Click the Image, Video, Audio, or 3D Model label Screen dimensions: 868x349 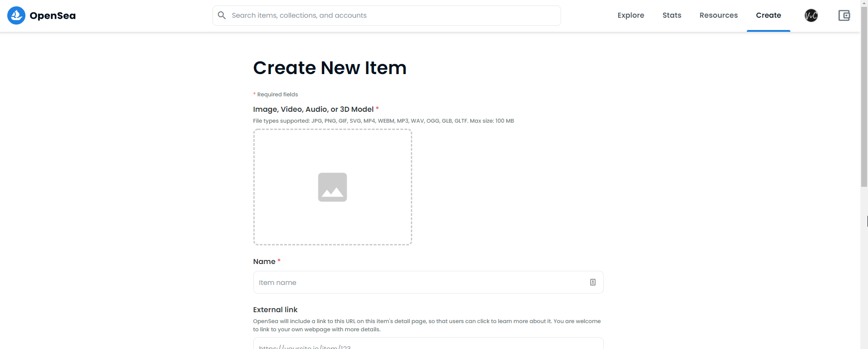pos(313,110)
